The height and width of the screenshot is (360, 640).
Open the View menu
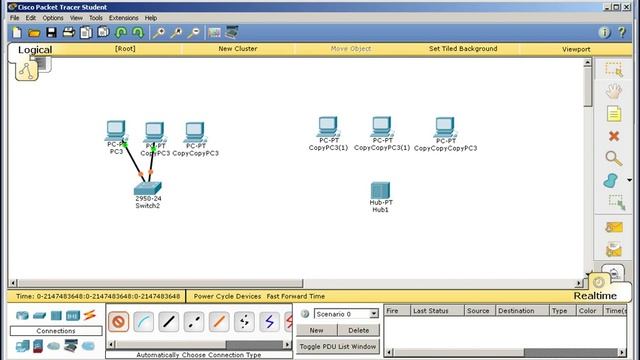(76, 18)
